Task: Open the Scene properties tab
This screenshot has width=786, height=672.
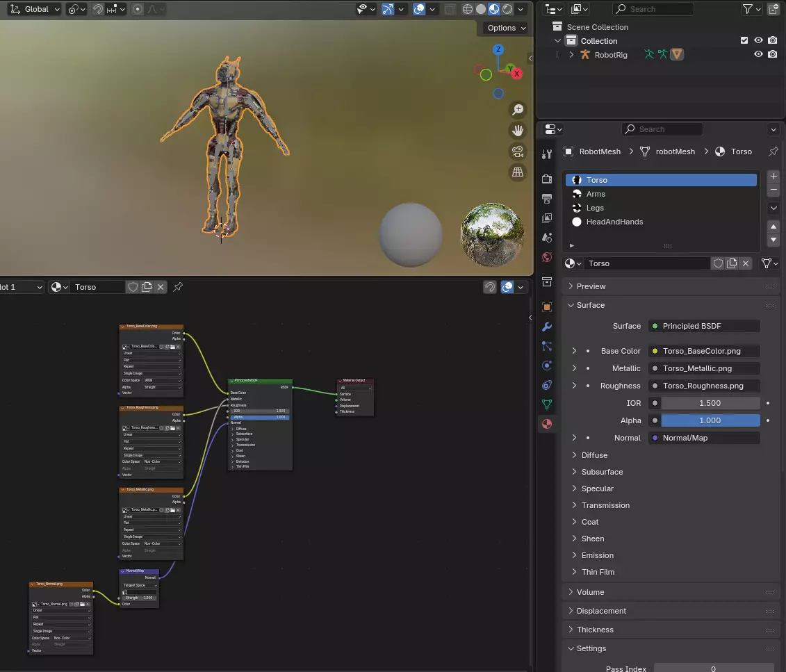Action: (x=547, y=238)
